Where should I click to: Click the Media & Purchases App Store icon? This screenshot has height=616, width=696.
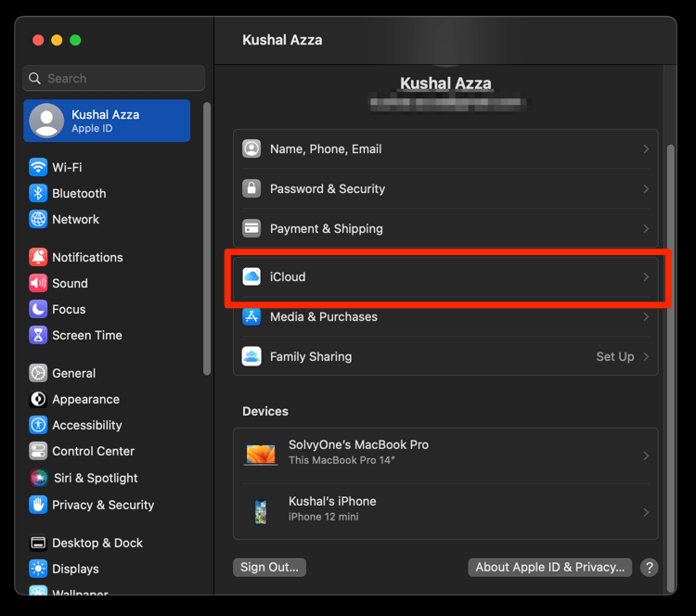coord(251,317)
